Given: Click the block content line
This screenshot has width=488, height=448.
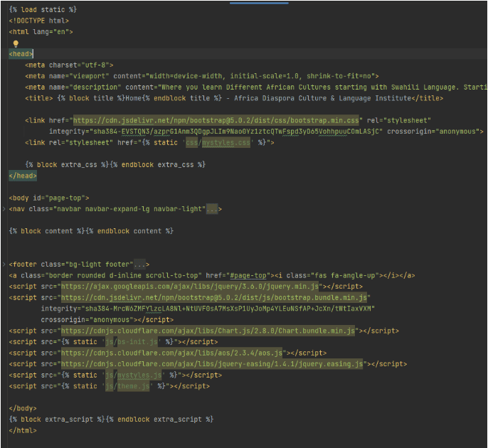Looking at the screenshot, I should point(91,231).
